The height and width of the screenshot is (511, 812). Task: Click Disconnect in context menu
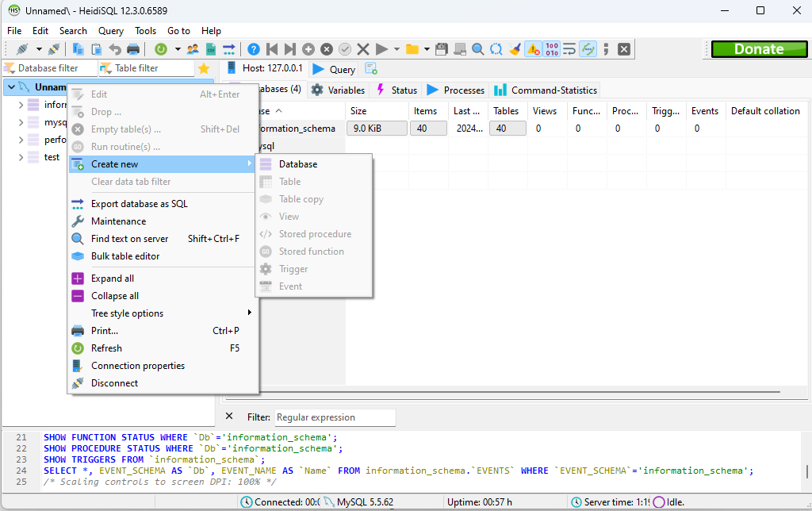point(163,383)
